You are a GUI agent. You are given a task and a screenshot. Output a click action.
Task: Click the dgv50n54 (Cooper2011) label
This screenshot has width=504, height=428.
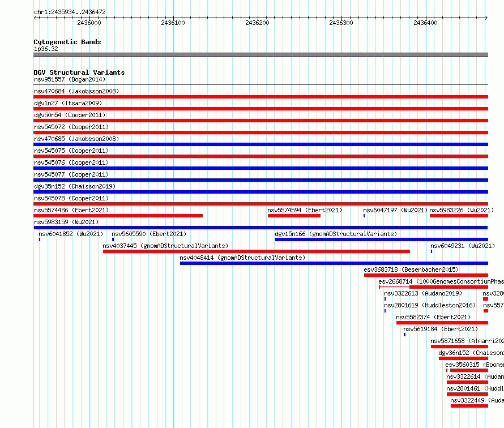tap(70, 115)
